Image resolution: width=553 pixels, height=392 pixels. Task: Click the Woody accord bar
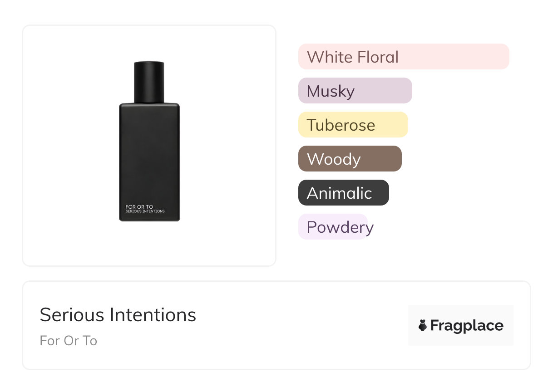click(350, 159)
